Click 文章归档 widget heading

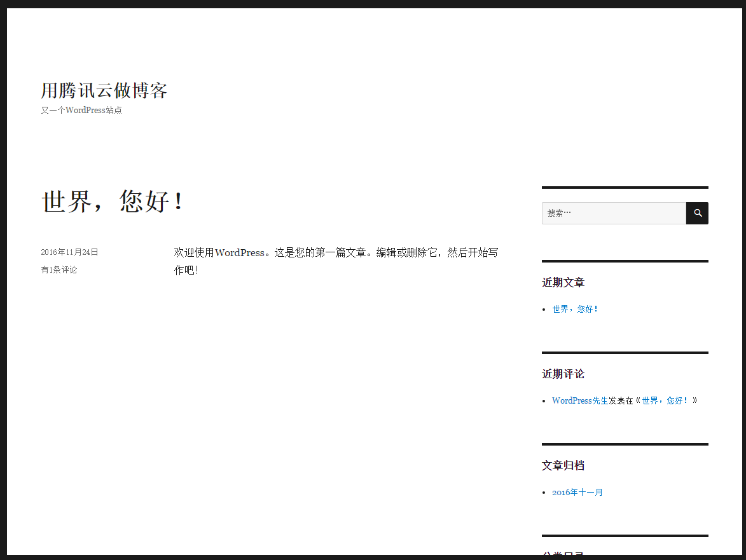[x=563, y=466]
